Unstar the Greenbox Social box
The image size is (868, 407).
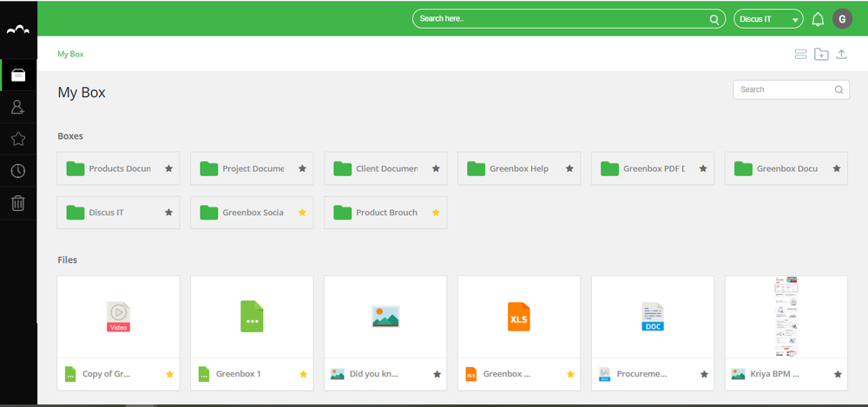[302, 212]
